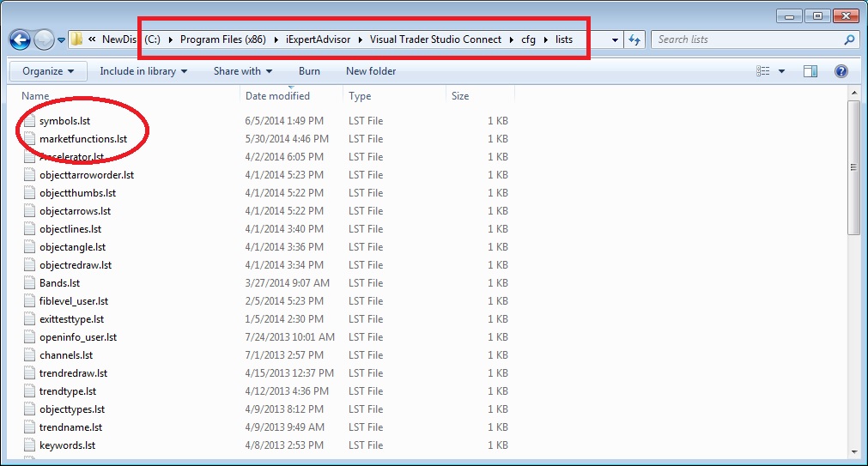Click the (C:) drive breadcrumb
Screen dimensions: 868x466
tap(152, 39)
